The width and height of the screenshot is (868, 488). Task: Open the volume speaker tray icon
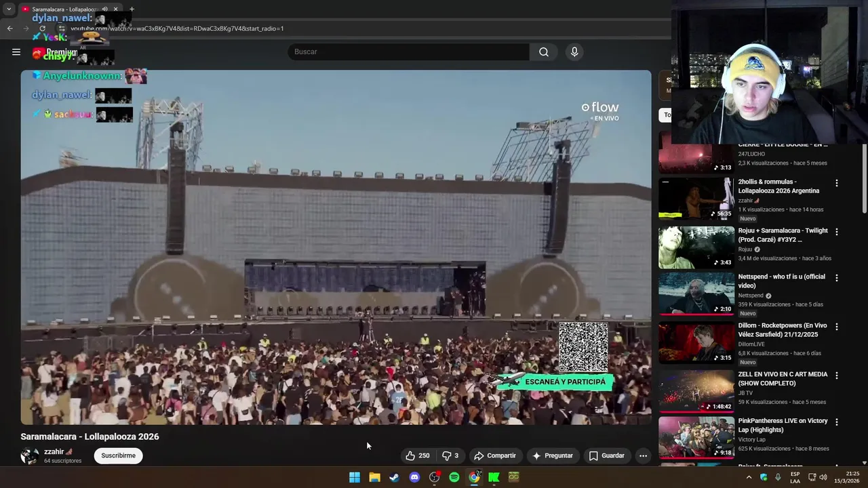[823, 477]
